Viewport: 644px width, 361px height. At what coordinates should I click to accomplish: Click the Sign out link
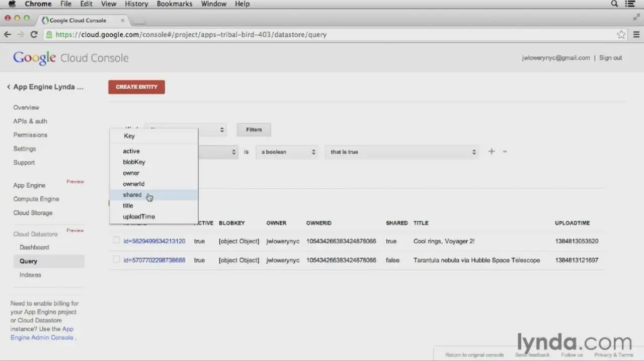(x=610, y=58)
